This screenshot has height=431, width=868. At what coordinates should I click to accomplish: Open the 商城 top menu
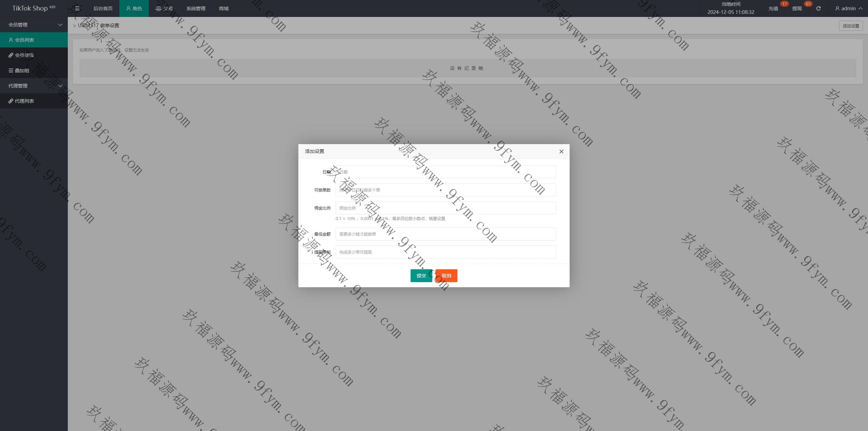(224, 8)
